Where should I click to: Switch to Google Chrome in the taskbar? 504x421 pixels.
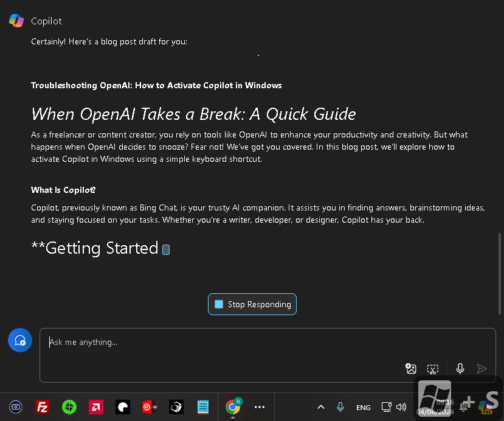click(x=233, y=407)
